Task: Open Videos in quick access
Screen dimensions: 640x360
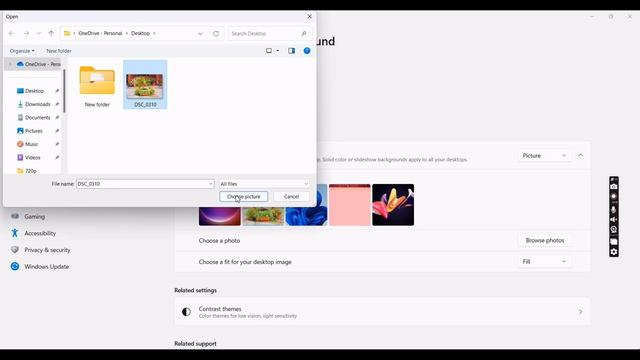Action: pos(33,158)
